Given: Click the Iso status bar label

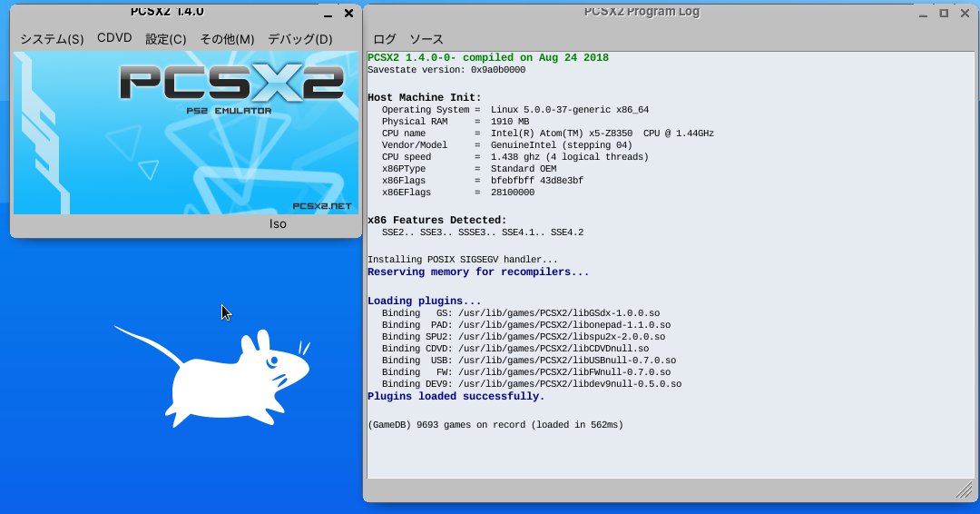Looking at the screenshot, I should click(x=279, y=224).
